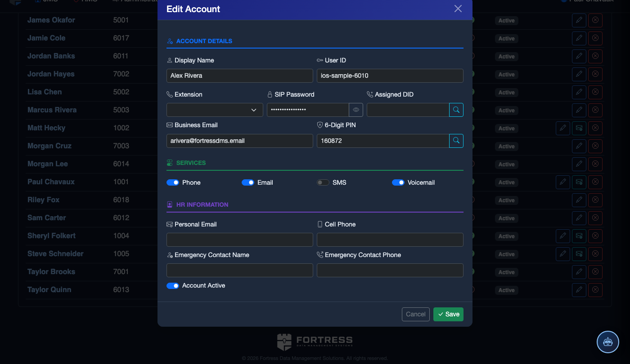The height and width of the screenshot is (364, 630).
Task: Click mail settings icon for Steve Schneider
Action: (579, 254)
